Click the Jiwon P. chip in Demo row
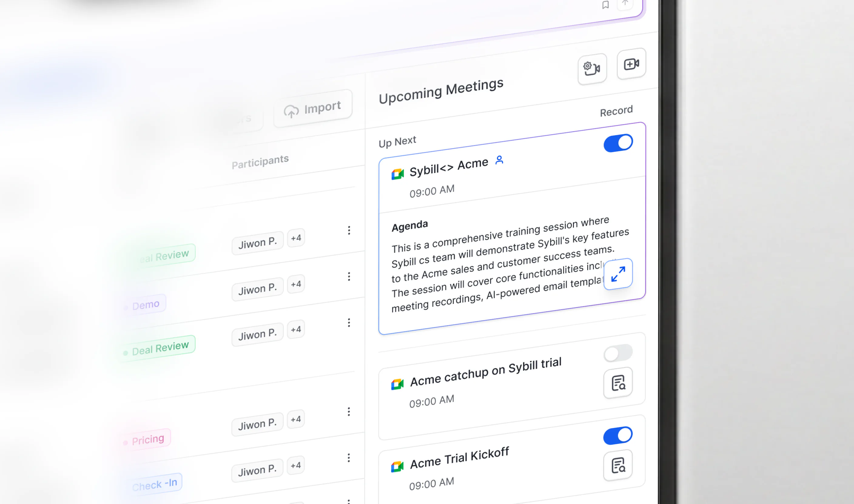Image resolution: width=854 pixels, height=504 pixels. (258, 289)
